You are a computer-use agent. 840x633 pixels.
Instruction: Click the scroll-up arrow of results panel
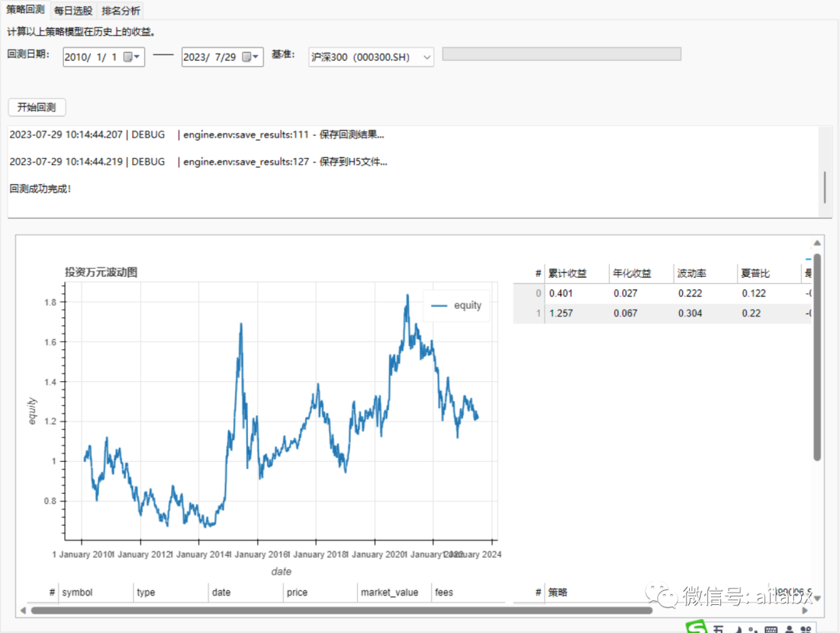tap(817, 243)
